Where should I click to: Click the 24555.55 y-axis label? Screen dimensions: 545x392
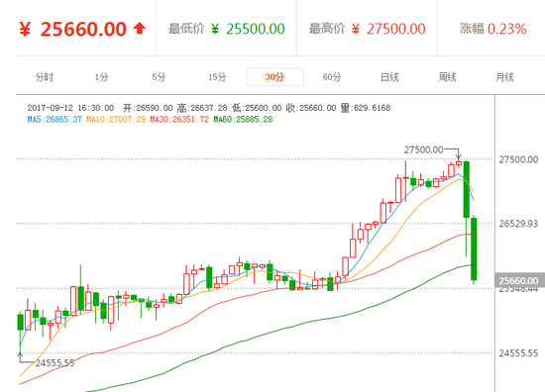pyautogui.click(x=518, y=353)
